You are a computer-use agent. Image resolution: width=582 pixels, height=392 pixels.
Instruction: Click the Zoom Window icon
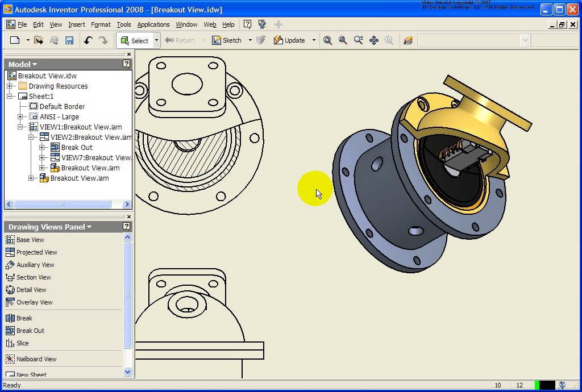(x=343, y=40)
